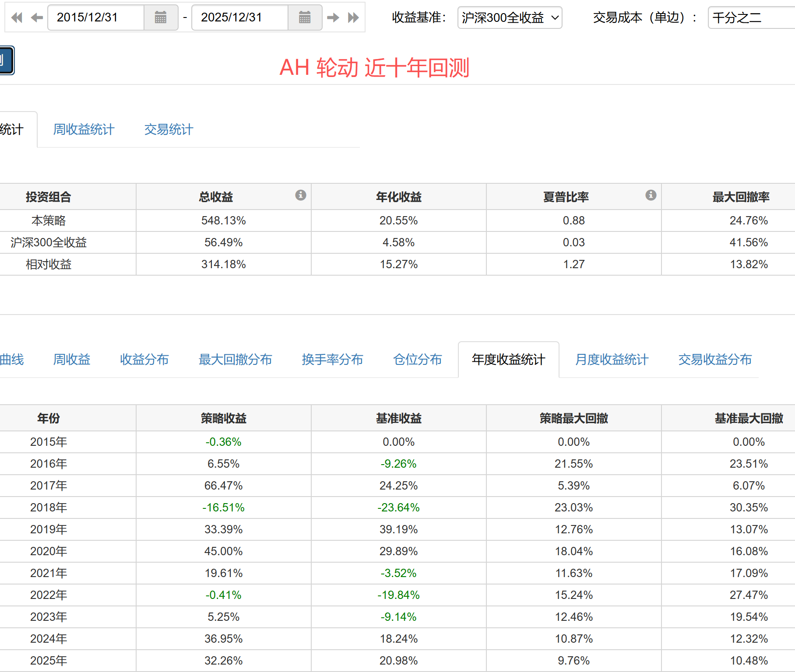The width and height of the screenshot is (795, 672).
Task: Show info tooltip beside 总收益 header
Action: click(300, 195)
